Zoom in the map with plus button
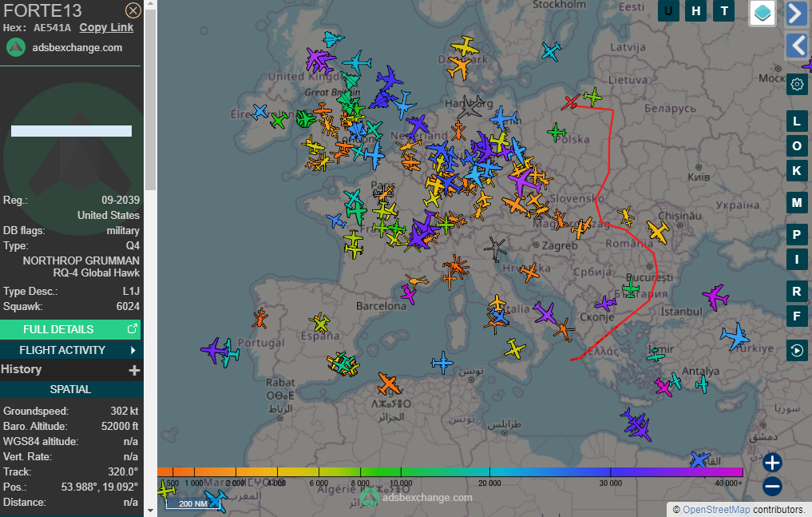This screenshot has width=812, height=517. point(772,463)
